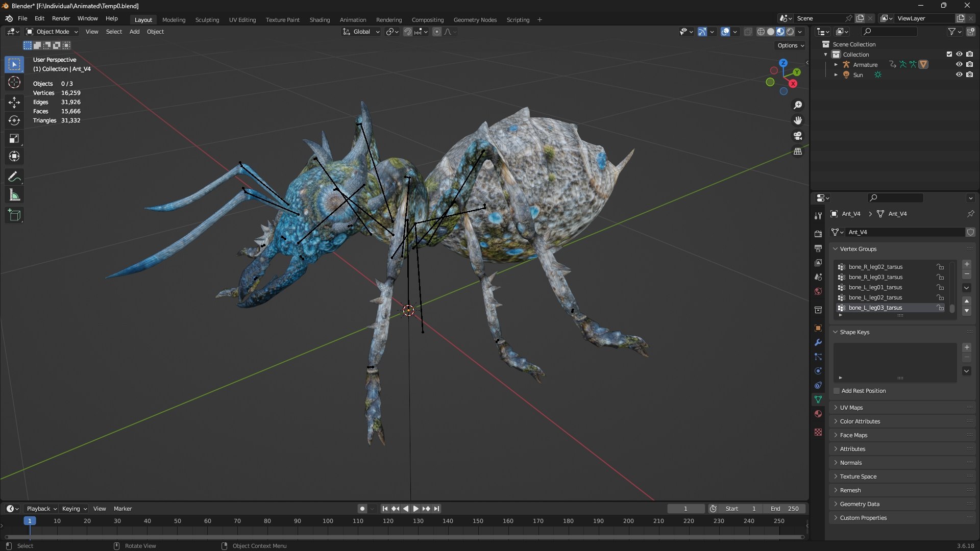Disable Sun in renders
Screen dimensions: 980x551
(x=969, y=74)
